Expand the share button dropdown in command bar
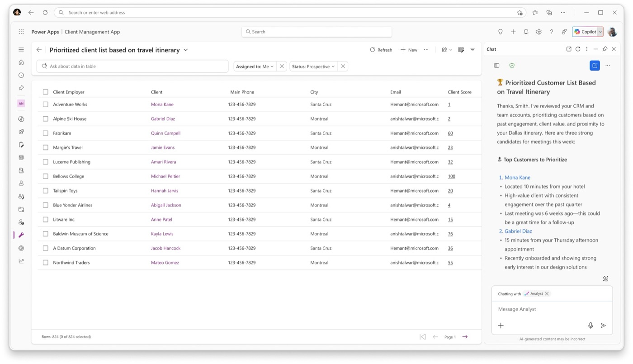Screen dimensions: 633x364 pos(451,50)
